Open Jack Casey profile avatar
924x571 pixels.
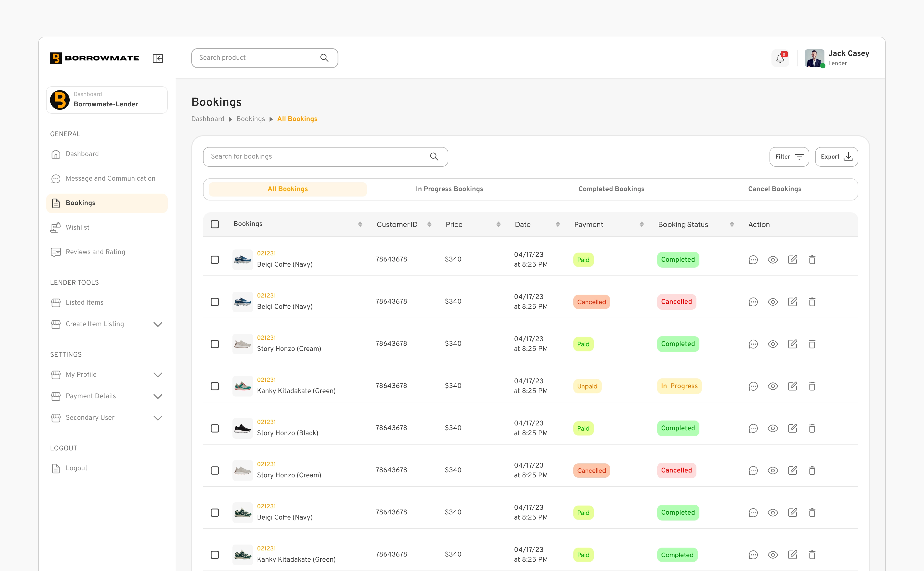(x=814, y=58)
